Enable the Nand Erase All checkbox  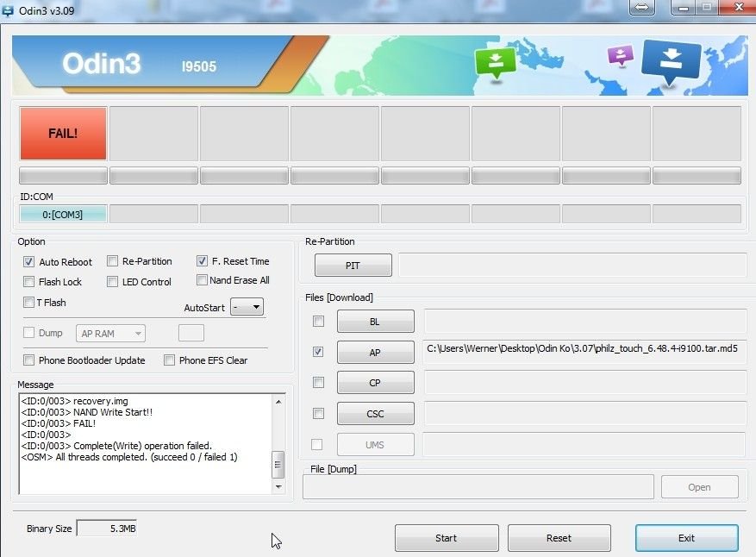tap(202, 279)
